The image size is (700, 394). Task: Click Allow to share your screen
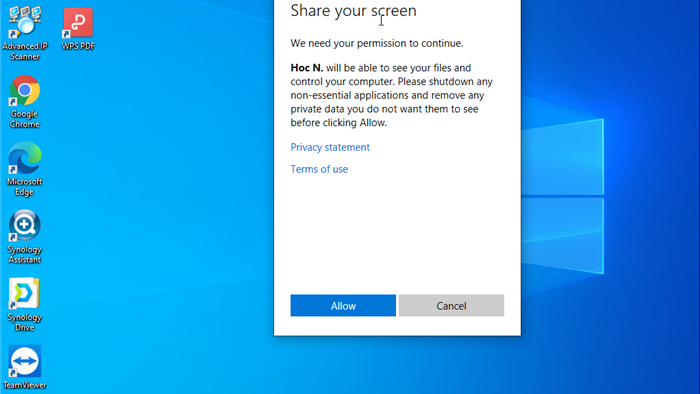343,306
